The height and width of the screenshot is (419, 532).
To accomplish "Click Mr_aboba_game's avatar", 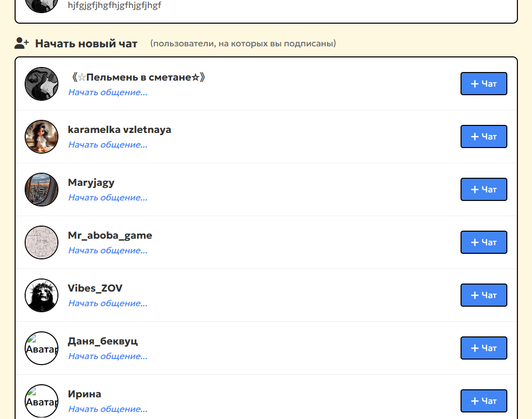I will click(x=41, y=242).
